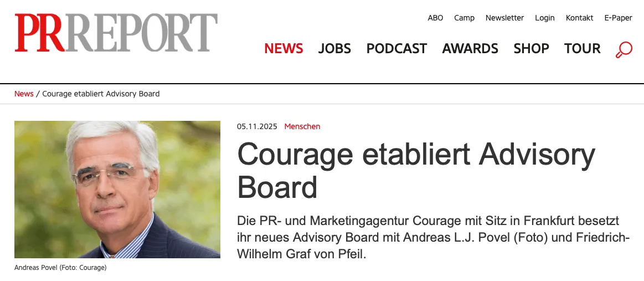
Task: Open the NEWS section
Action: [x=284, y=49]
